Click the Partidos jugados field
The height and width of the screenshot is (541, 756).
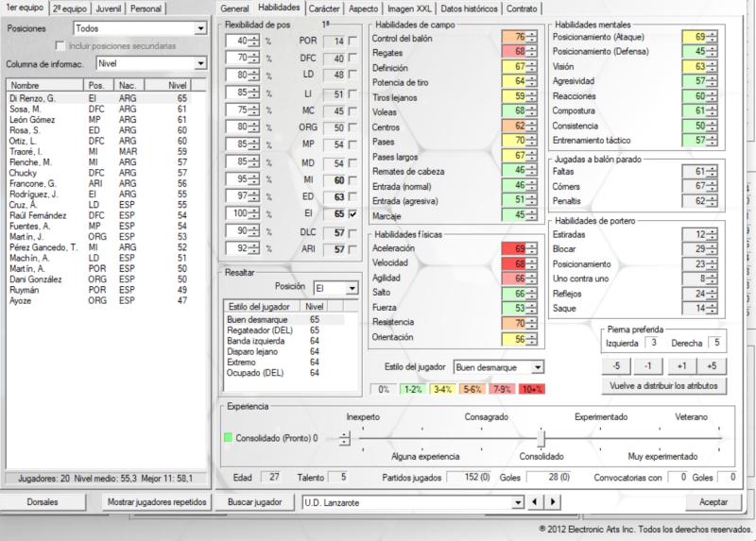click(469, 477)
